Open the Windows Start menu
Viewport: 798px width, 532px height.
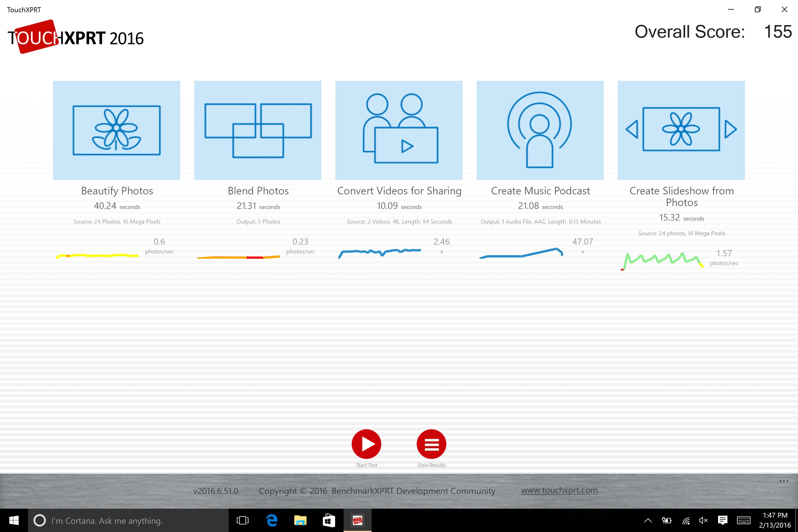tap(14, 520)
